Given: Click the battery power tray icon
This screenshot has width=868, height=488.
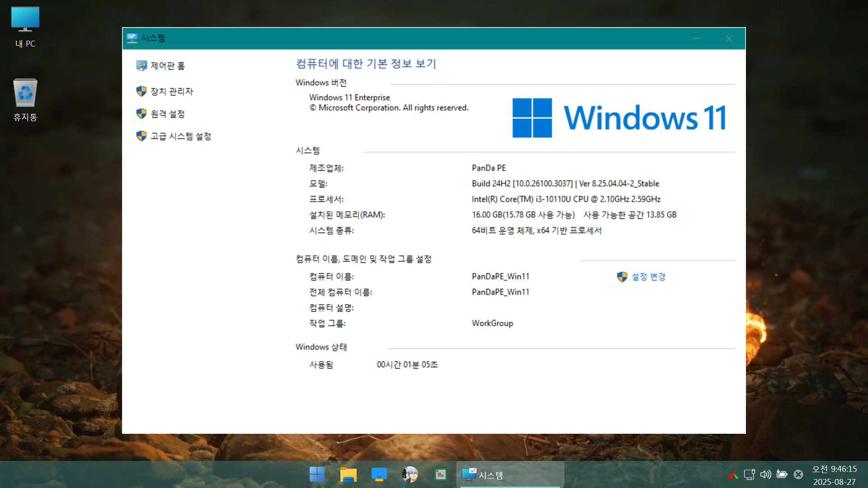Looking at the screenshot, I should click(782, 474).
